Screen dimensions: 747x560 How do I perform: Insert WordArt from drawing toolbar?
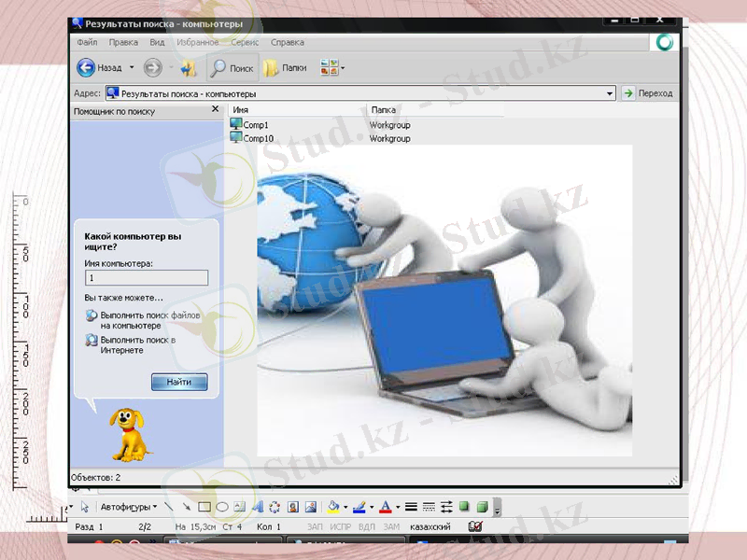(x=257, y=507)
